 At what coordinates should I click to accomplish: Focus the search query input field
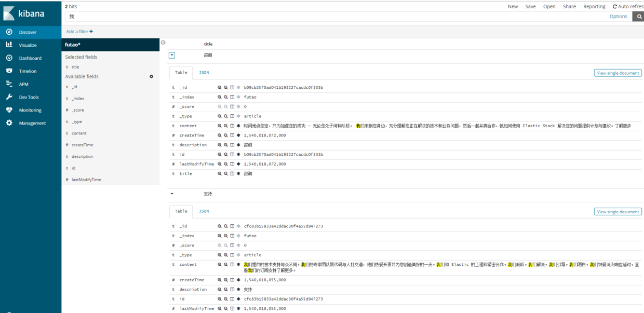[x=335, y=17]
